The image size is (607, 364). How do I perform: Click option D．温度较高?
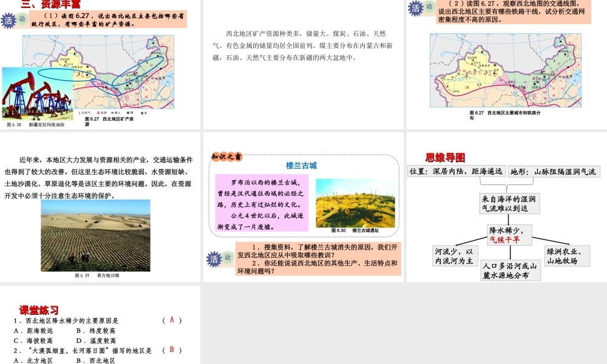96,341
